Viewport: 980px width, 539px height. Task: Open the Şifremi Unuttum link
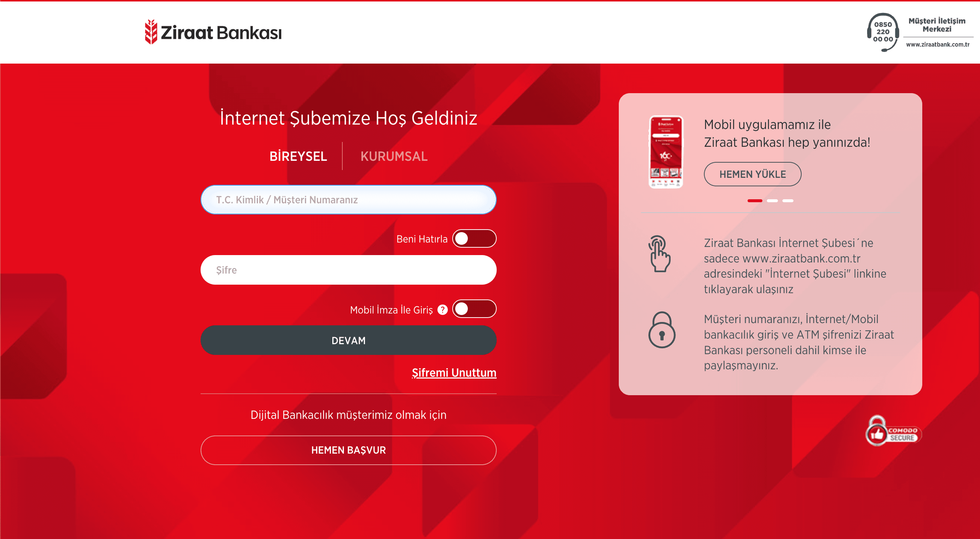[x=454, y=373]
